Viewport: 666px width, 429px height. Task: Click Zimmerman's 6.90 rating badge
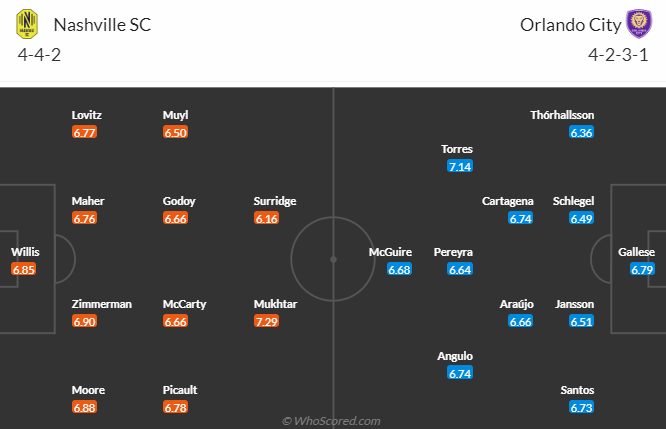[85, 321]
